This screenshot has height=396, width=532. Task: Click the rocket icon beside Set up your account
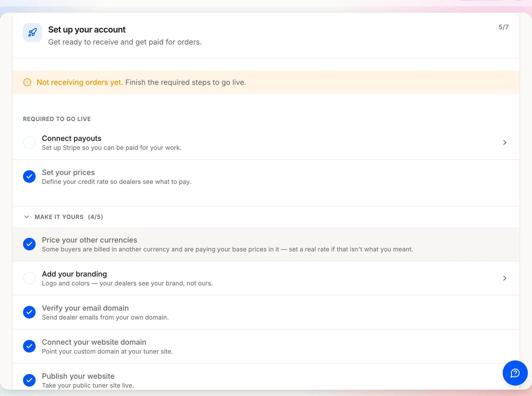point(32,32)
